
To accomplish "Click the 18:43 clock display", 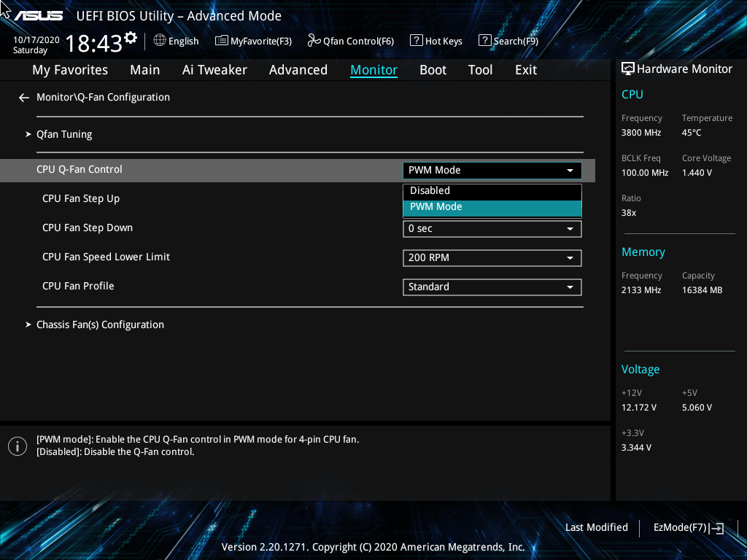I will point(94,44).
